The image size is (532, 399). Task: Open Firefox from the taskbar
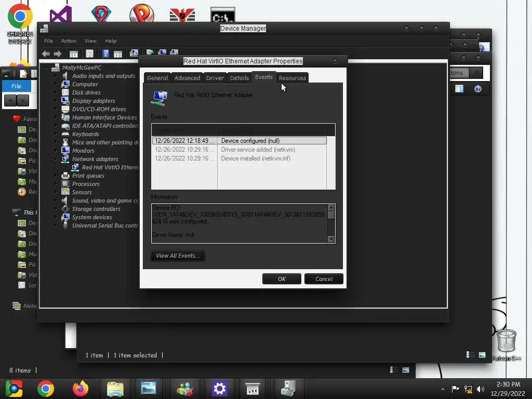pos(81,389)
